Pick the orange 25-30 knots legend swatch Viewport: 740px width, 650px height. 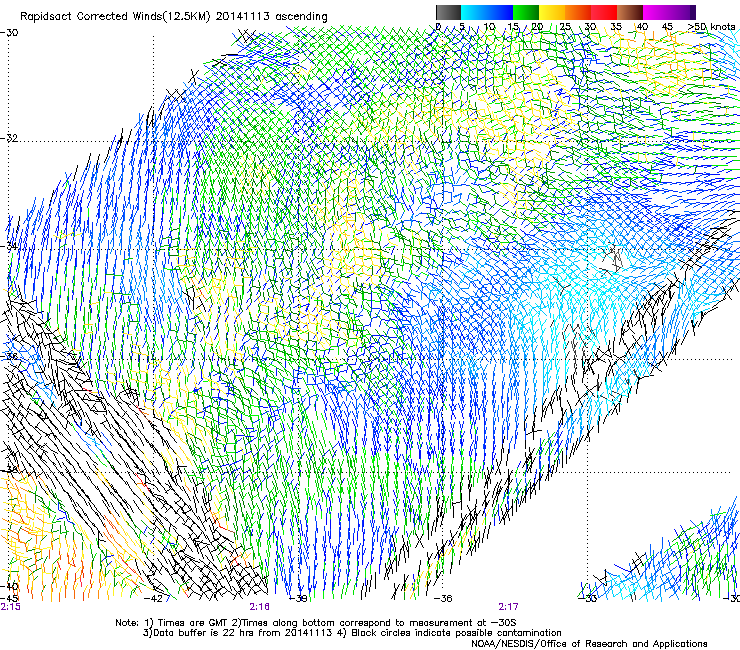pyautogui.click(x=578, y=12)
